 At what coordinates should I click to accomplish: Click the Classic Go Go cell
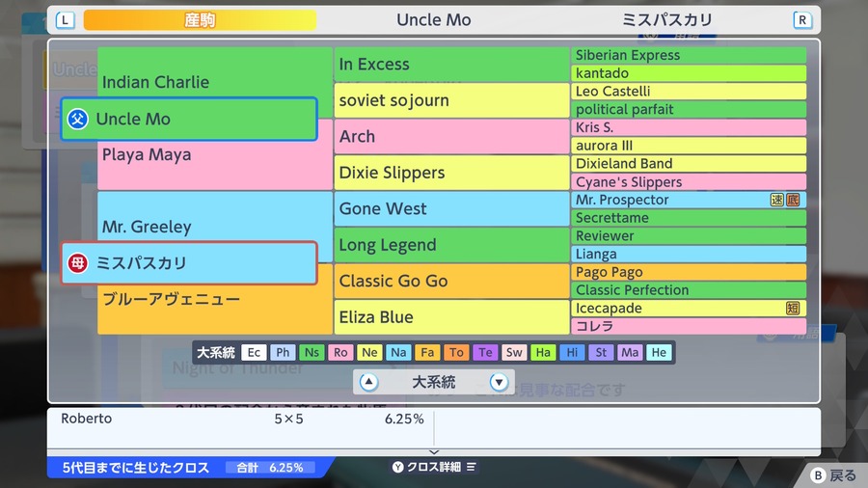coord(451,281)
